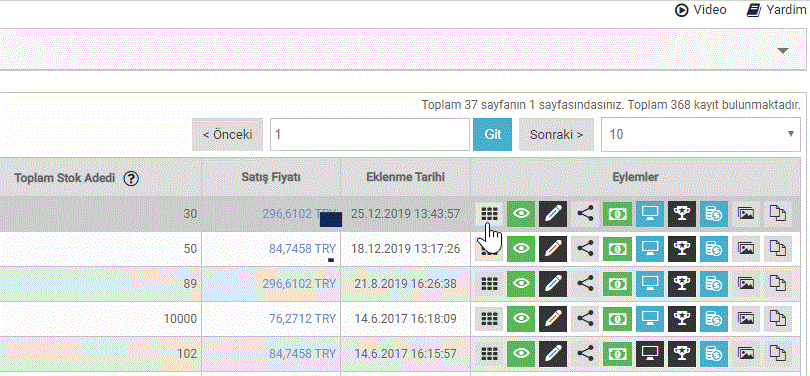The image size is (810, 376).
Task: Open the image gallery icon in 30-stock row
Action: pos(746,214)
